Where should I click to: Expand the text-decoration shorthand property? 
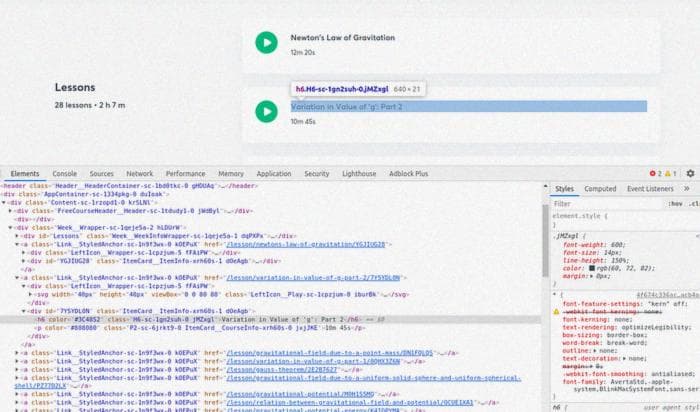625,359
